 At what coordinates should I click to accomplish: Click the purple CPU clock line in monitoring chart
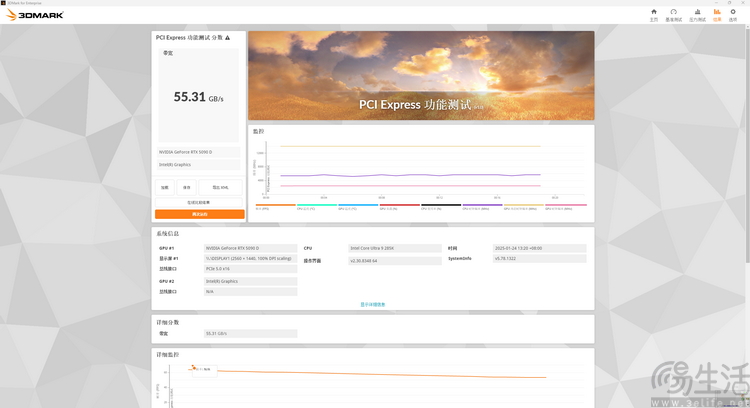(410, 175)
